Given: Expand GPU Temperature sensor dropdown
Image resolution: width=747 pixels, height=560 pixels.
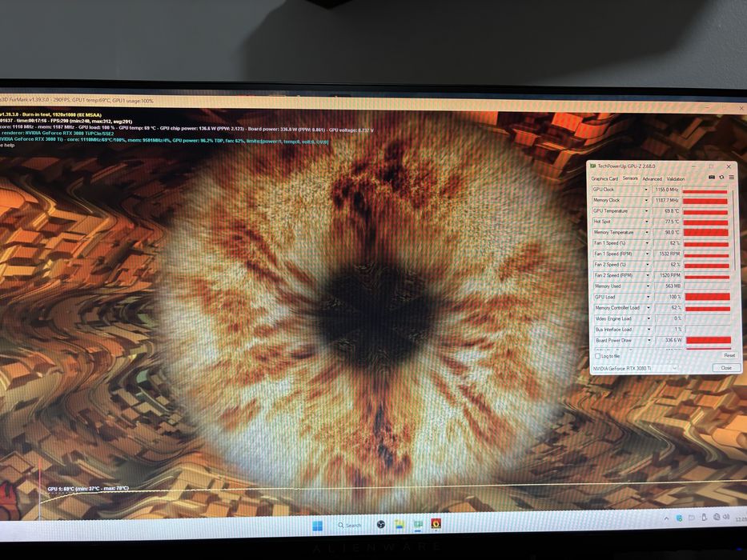Looking at the screenshot, I should coord(646,211).
